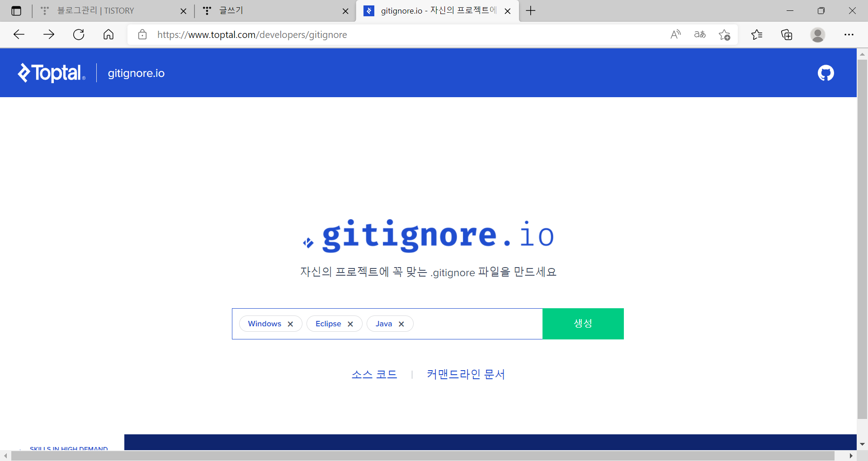
Task: Refresh the current page
Action: [x=79, y=34]
